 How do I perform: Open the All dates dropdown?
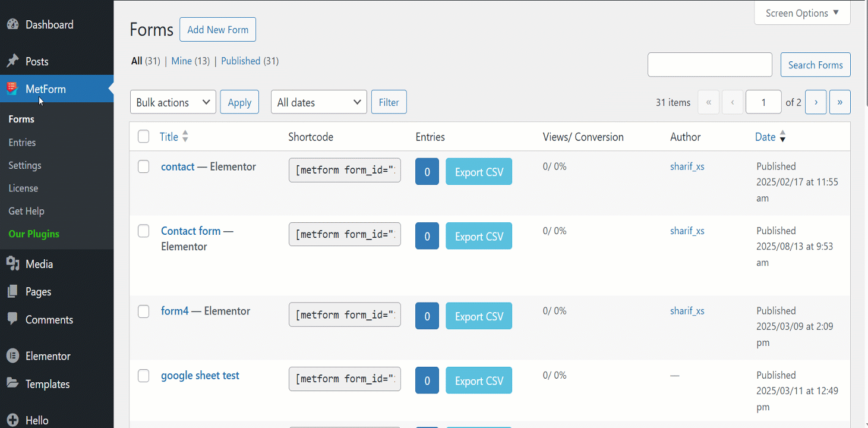[319, 102]
